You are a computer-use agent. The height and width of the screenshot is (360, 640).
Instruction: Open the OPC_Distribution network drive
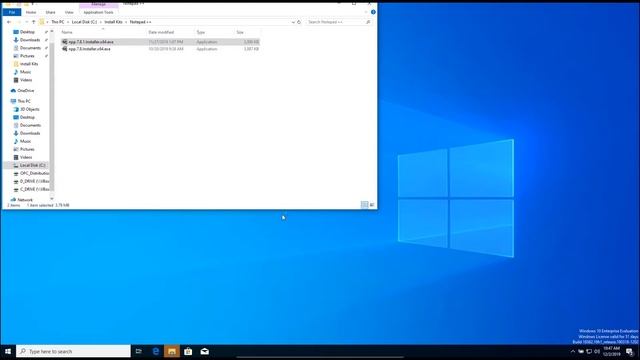coord(34,173)
